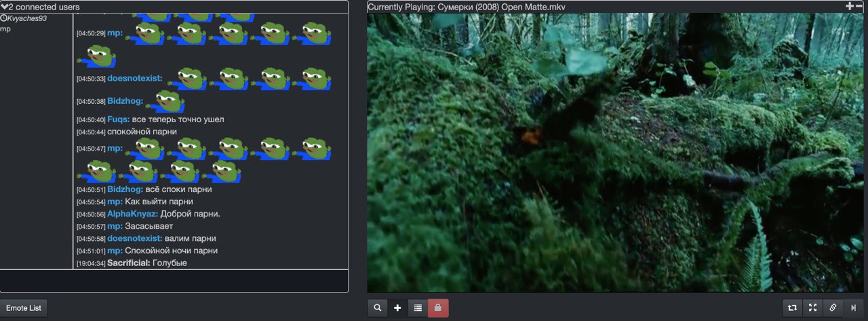Click username Fuqs in chat

(x=119, y=119)
